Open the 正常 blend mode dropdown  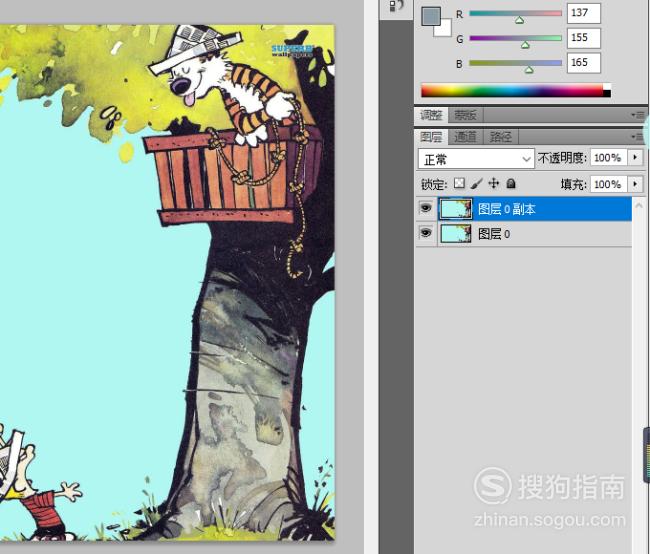tap(476, 159)
